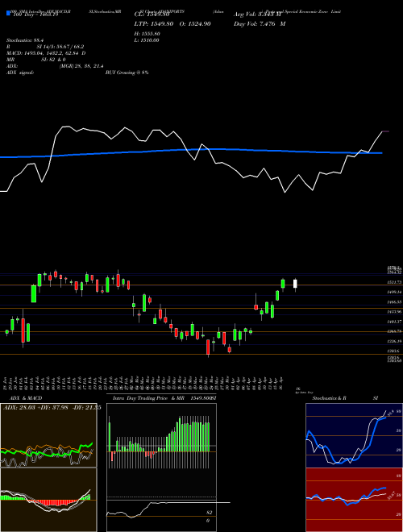Select the 'H: 1555.80' high value

(x=147, y=34)
